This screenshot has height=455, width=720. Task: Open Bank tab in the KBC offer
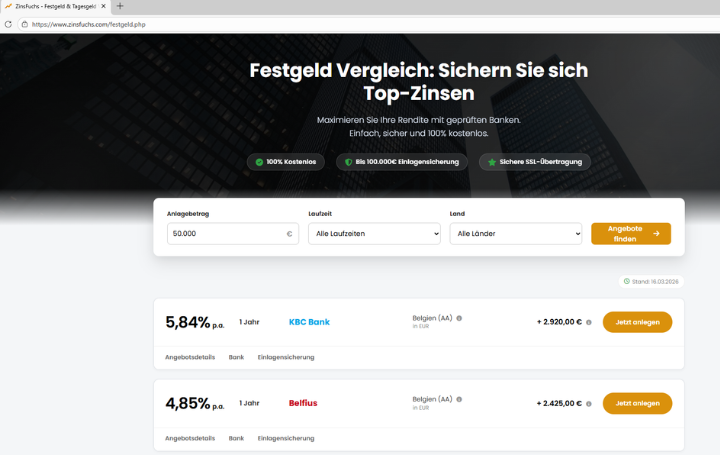point(236,357)
